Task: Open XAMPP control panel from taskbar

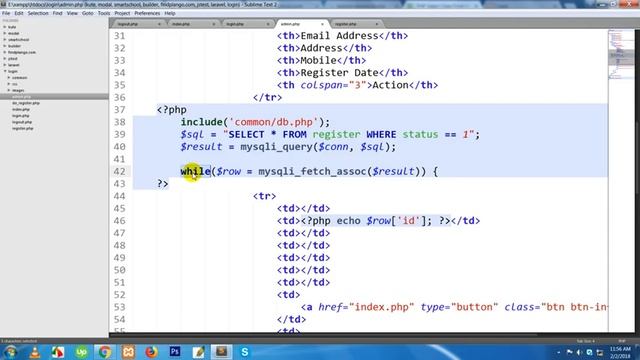Action: tap(128, 352)
